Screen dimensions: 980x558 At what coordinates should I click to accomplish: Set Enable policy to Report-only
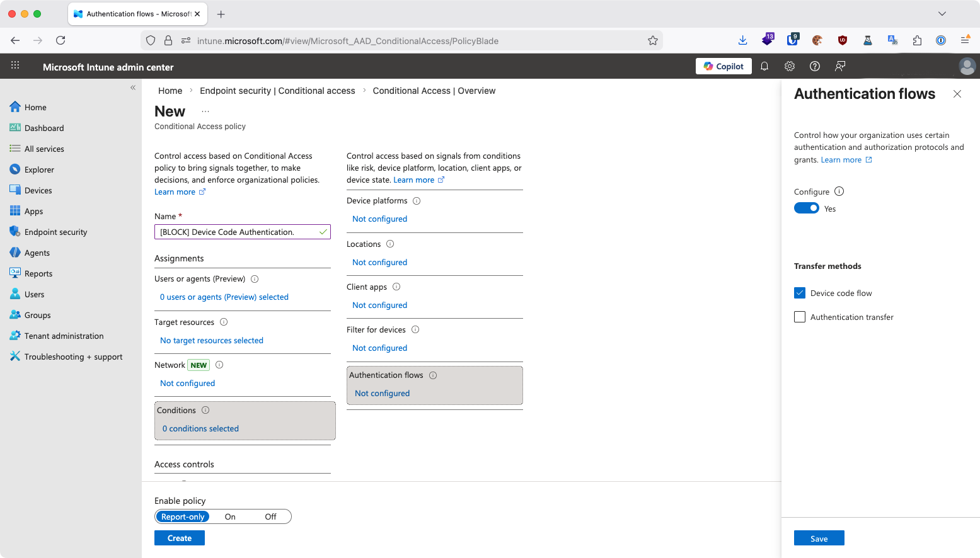click(183, 516)
